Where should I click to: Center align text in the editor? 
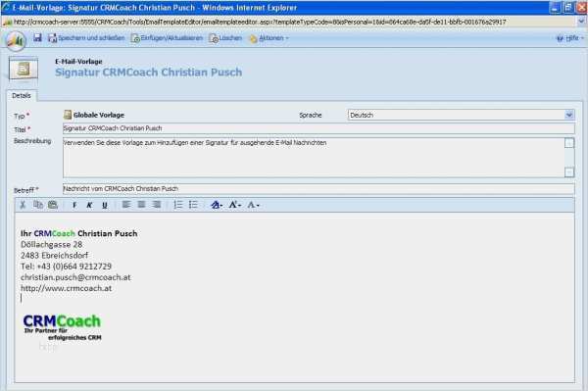pyautogui.click(x=141, y=205)
